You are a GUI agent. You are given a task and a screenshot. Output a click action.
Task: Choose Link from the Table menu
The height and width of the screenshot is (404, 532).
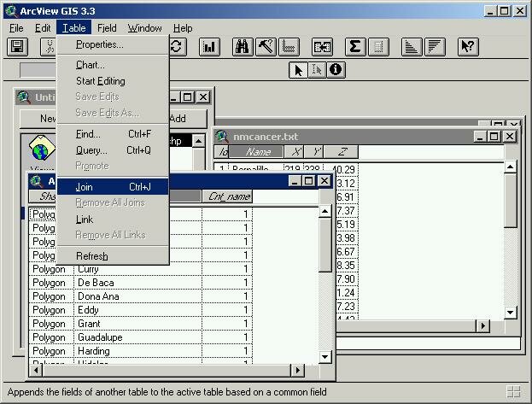click(113, 220)
